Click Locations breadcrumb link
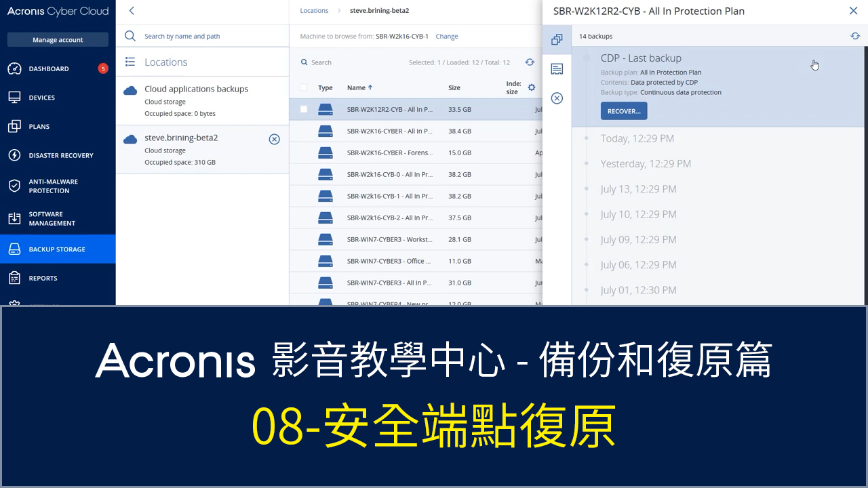The image size is (868, 488). click(x=314, y=11)
